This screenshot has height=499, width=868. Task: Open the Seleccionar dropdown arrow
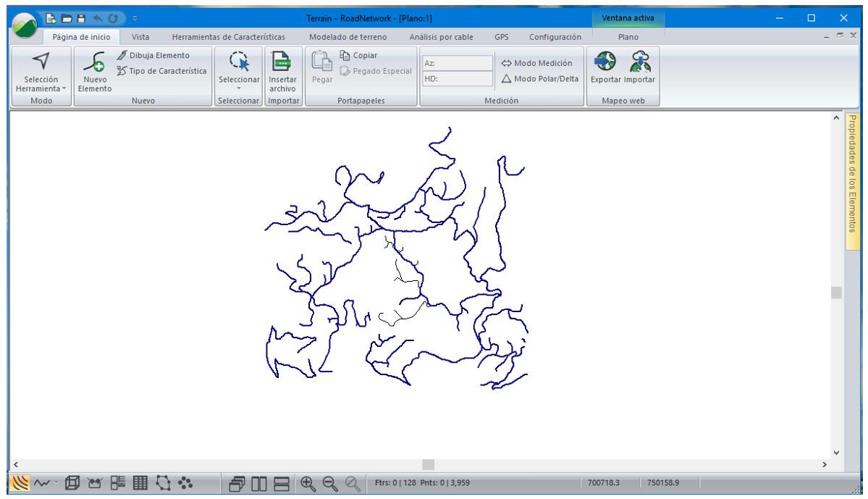click(239, 89)
